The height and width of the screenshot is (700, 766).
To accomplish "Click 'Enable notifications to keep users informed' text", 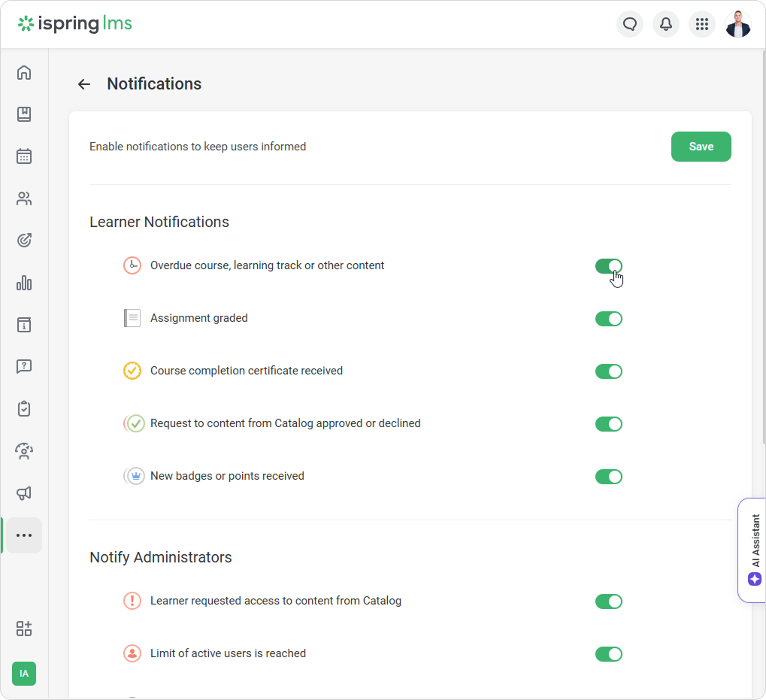I will tap(198, 147).
